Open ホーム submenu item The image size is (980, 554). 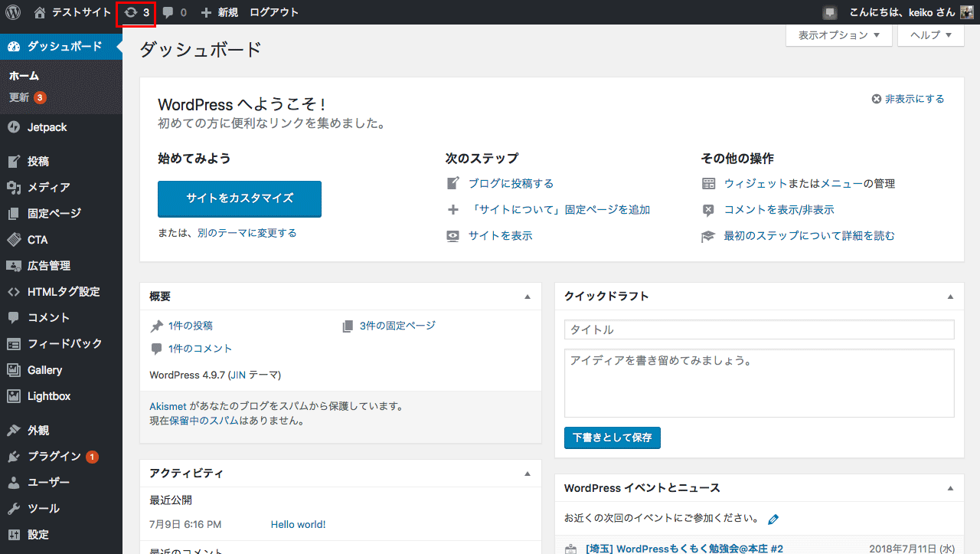pyautogui.click(x=24, y=76)
